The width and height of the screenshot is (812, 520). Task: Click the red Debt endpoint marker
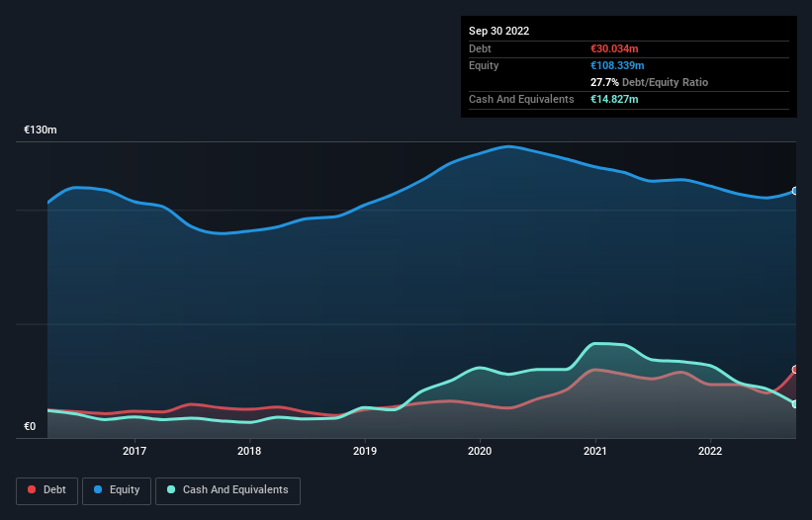click(x=795, y=370)
